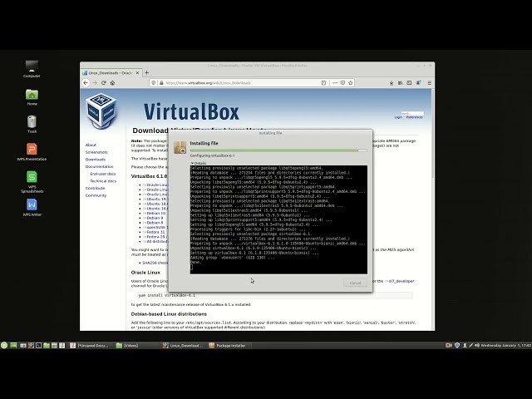Go forward in Firefox
Image resolution: width=532 pixels, height=399 pixels.
pyautogui.click(x=95, y=83)
